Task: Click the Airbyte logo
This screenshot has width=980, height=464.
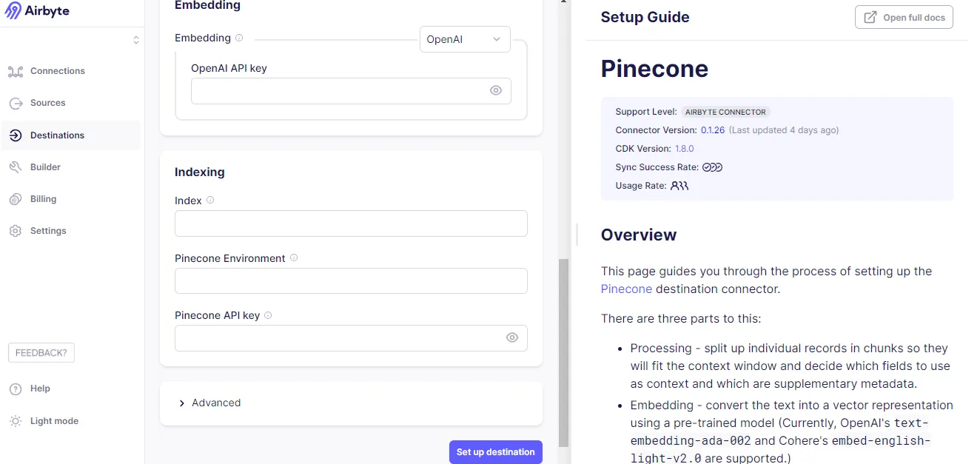Action: point(37,11)
